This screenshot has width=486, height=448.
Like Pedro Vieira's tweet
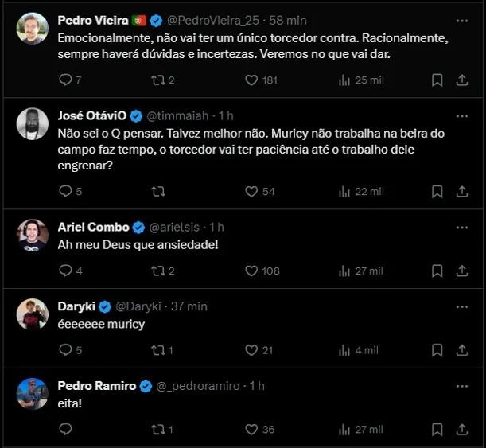tap(252, 80)
